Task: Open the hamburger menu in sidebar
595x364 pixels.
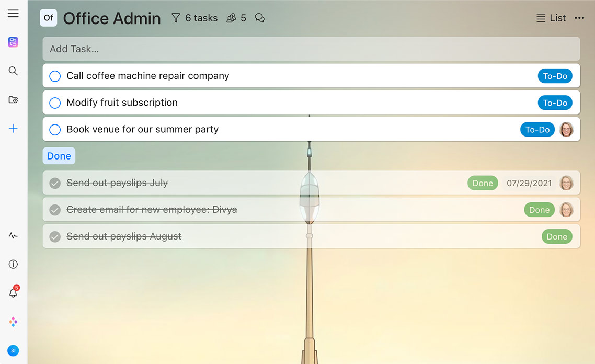Action: click(13, 14)
